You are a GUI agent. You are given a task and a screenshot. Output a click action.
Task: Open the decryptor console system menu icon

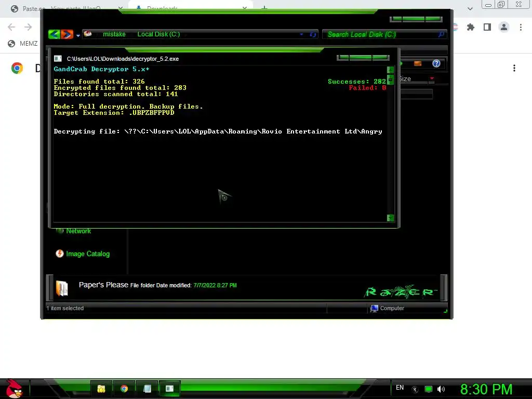pos(58,59)
